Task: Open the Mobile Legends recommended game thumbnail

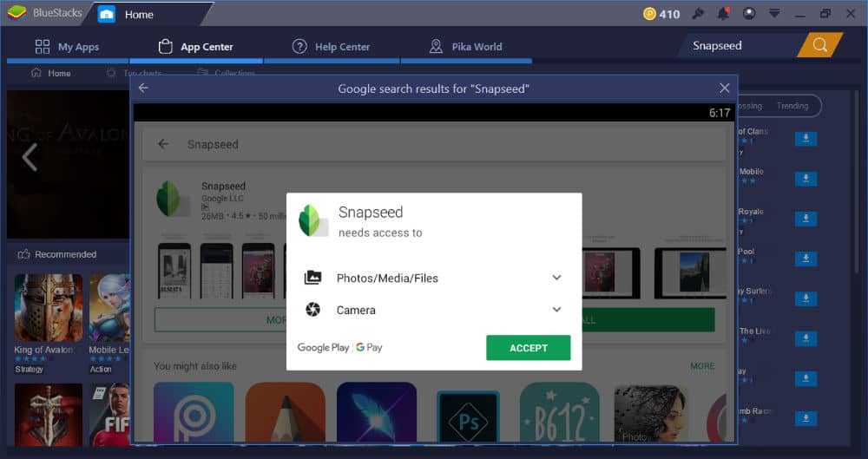Action: point(109,308)
